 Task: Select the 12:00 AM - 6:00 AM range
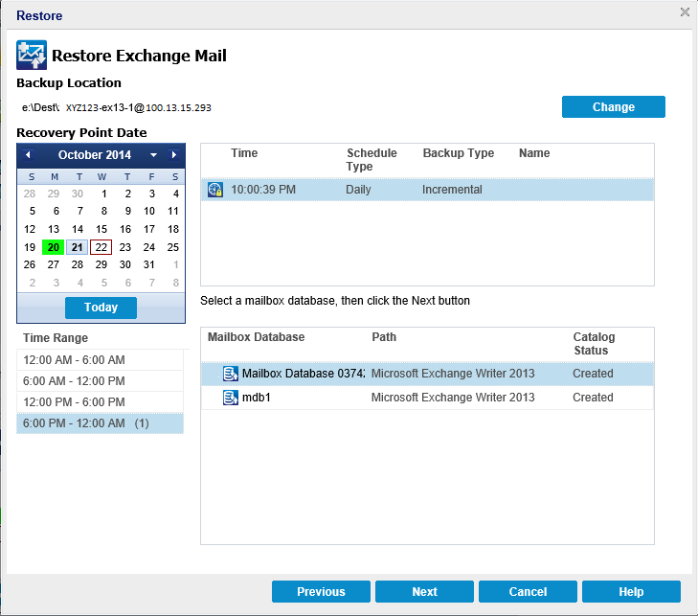pos(100,359)
